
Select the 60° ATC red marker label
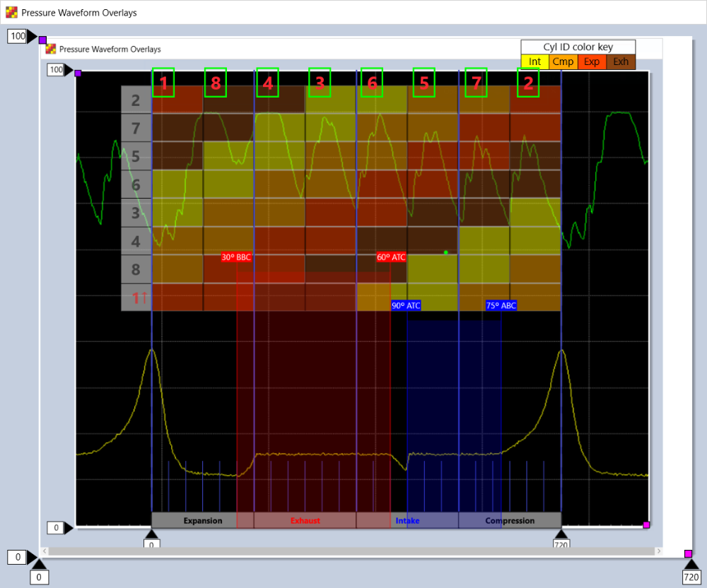[x=391, y=257]
